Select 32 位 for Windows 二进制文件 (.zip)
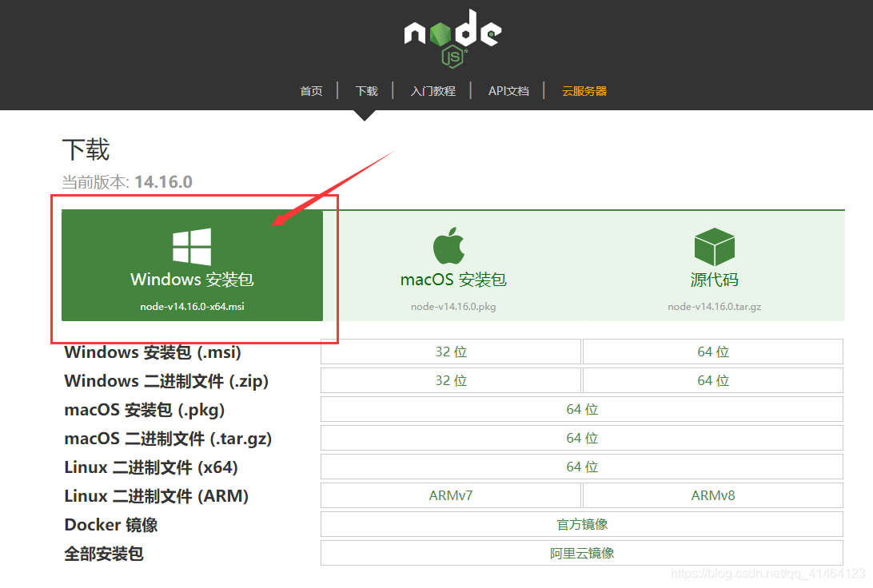Viewport: 873px width, 588px height. (451, 380)
